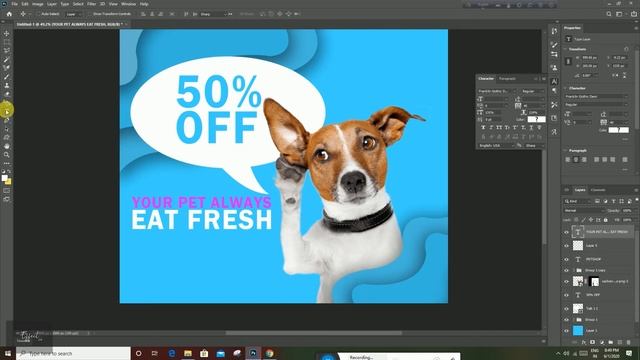Center align text in Paragraph section
Viewport: 640px width, 360px height.
coord(576,160)
